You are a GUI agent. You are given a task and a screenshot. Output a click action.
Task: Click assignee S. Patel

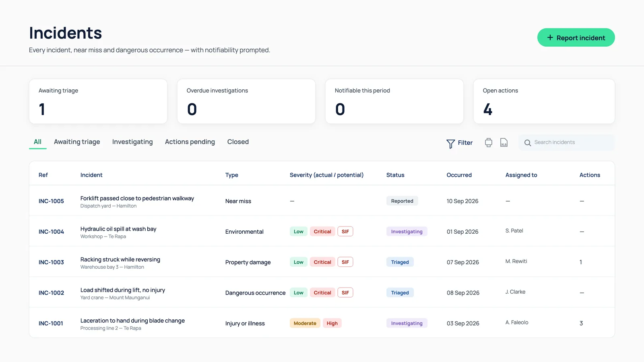[514, 231]
